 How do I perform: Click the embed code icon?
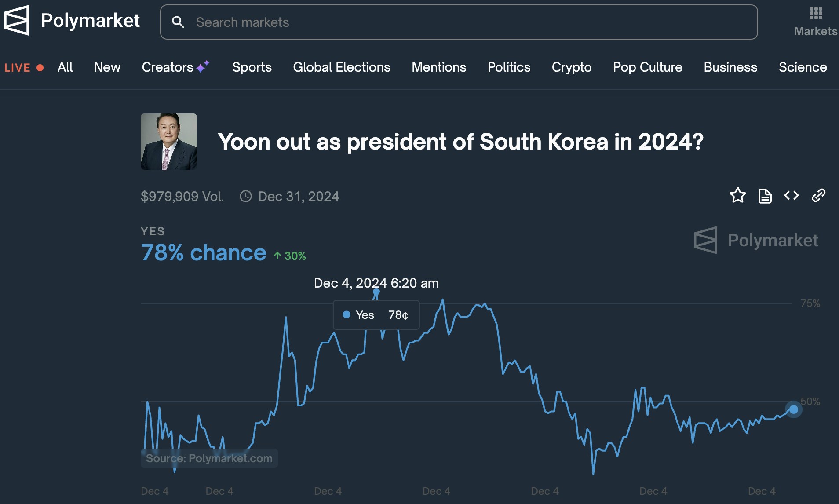(791, 195)
